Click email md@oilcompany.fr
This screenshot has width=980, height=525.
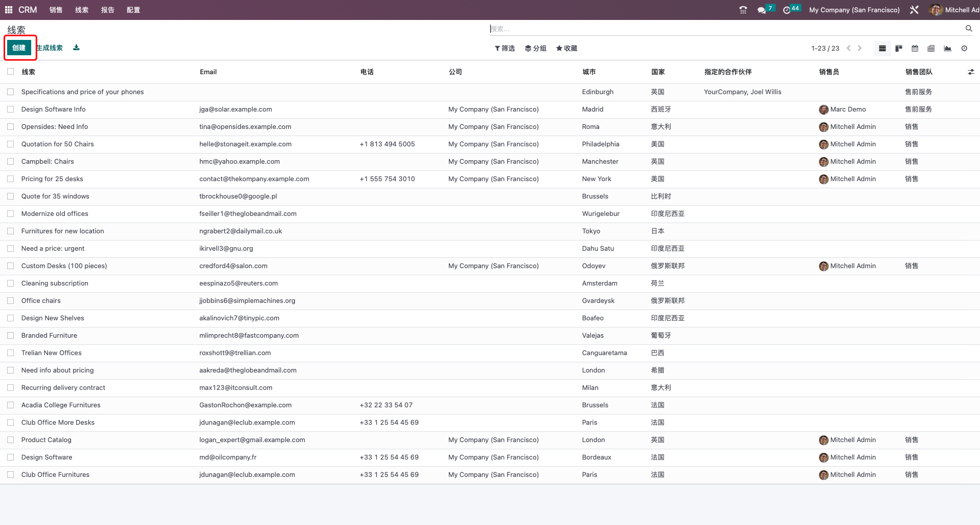pos(228,457)
